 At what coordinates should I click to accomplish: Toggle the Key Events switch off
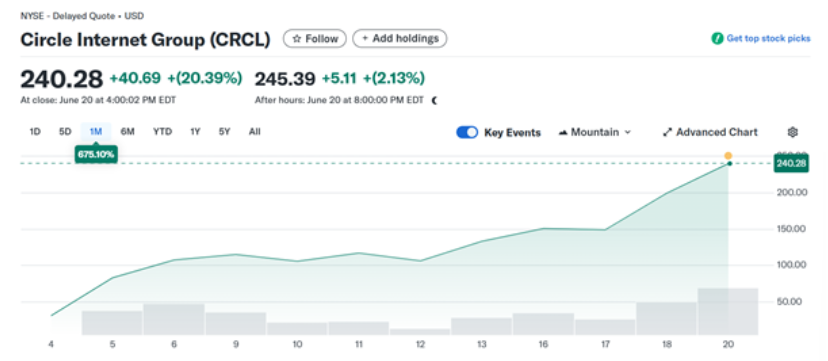(x=467, y=132)
